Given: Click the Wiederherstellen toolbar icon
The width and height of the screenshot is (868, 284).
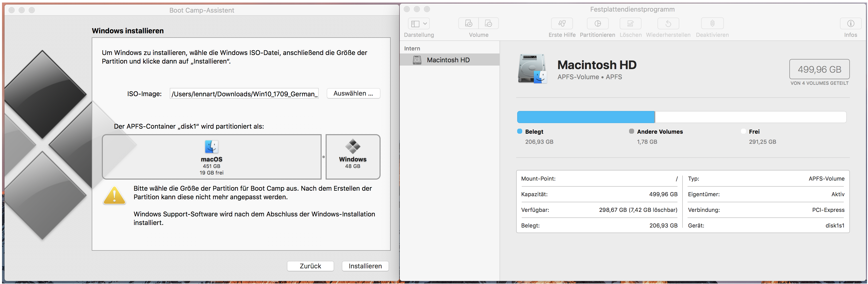Looking at the screenshot, I should (x=668, y=24).
